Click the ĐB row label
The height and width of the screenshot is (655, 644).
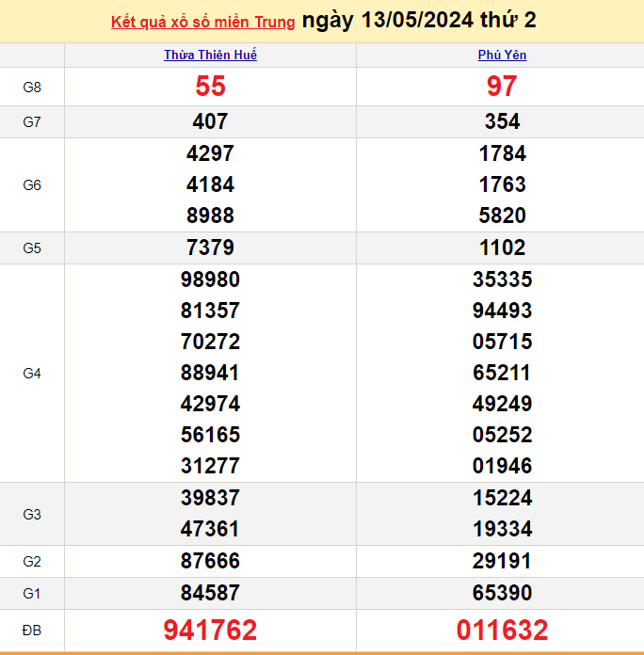pyautogui.click(x=32, y=631)
